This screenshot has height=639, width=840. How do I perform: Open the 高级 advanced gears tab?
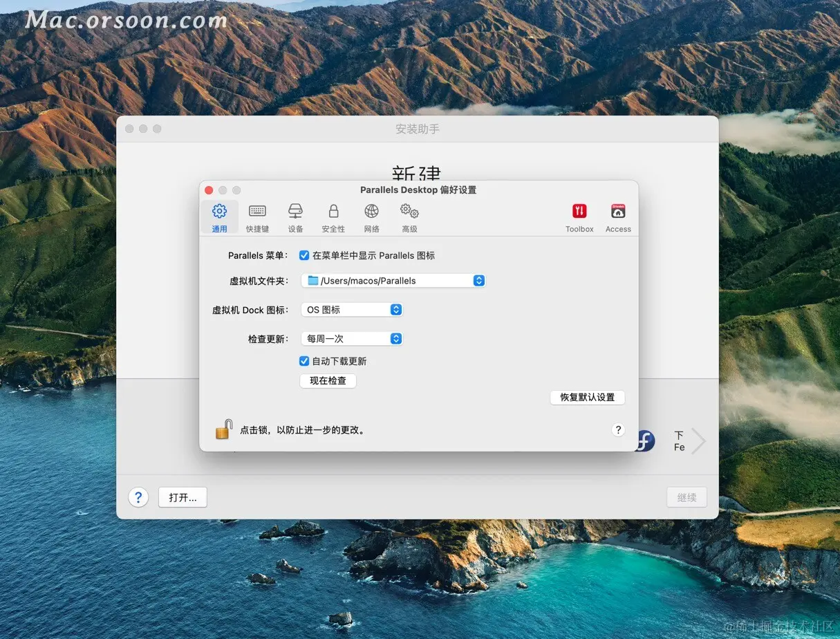coord(409,217)
